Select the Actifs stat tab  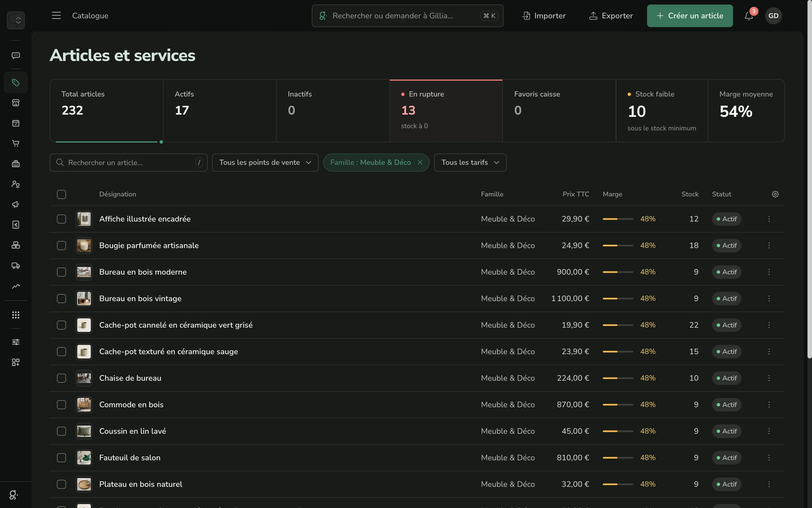point(220,111)
